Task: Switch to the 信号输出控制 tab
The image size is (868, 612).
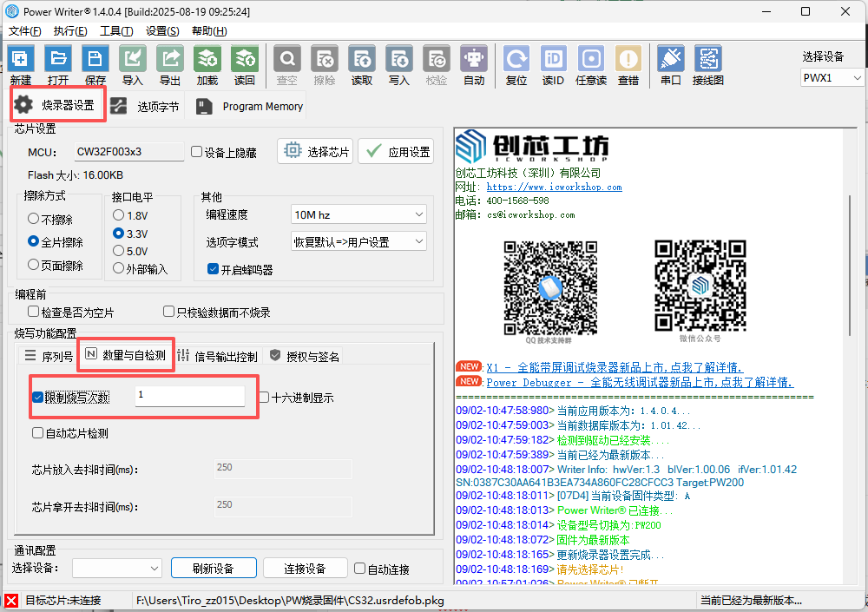Action: tap(218, 356)
